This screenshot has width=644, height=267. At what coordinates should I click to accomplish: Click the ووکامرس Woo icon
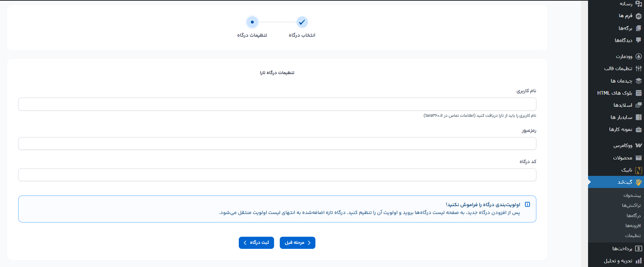639,145
